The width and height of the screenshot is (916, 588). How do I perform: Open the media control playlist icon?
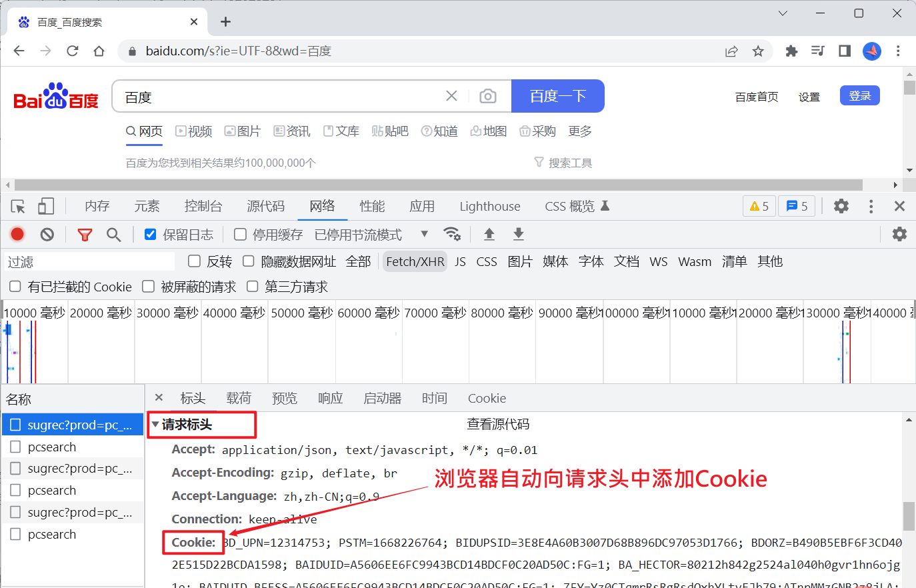click(x=818, y=51)
